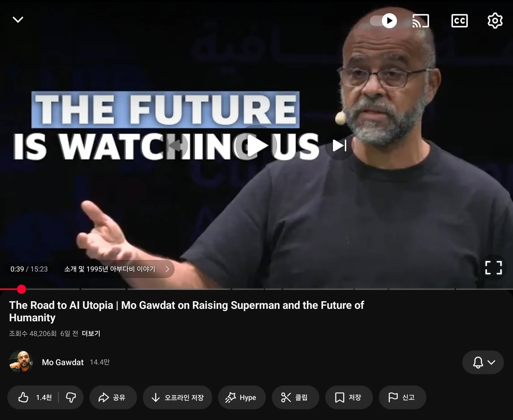The image size is (513, 420).
Task: Hype this video
Action: [x=242, y=397]
